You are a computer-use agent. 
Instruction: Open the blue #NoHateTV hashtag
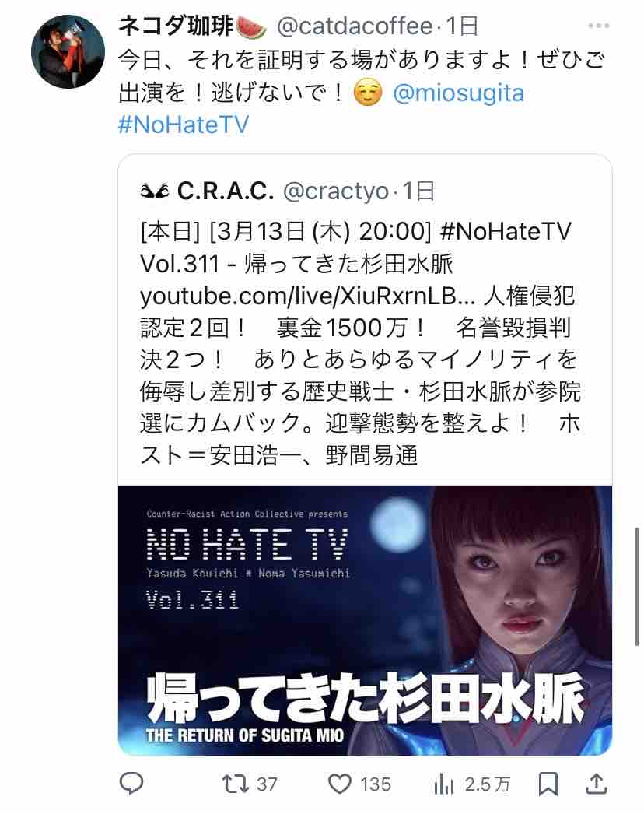(184, 125)
